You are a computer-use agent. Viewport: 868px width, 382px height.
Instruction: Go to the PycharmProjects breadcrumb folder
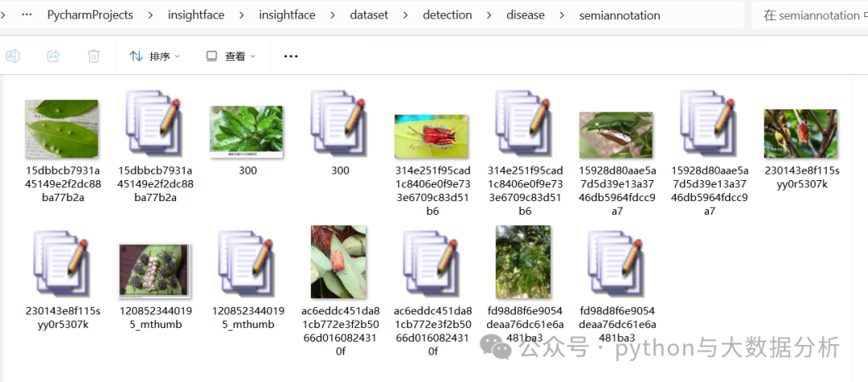[x=90, y=15]
